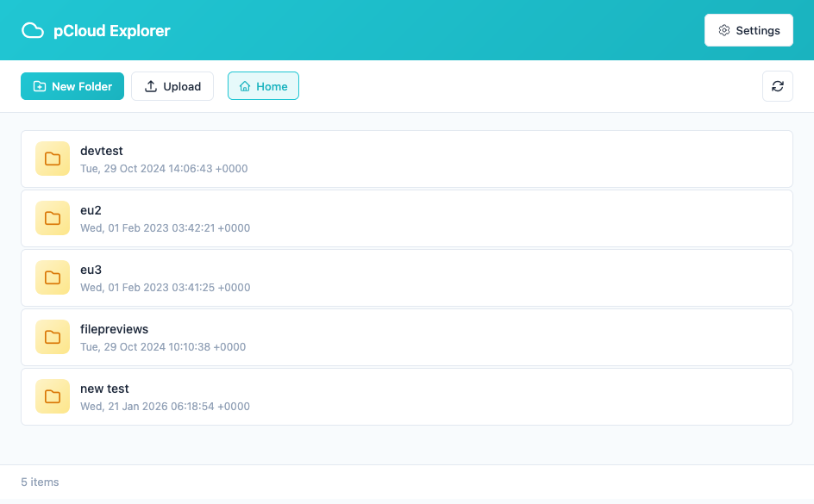814x504 pixels.
Task: Open the 'new test' folder
Action: (345, 396)
